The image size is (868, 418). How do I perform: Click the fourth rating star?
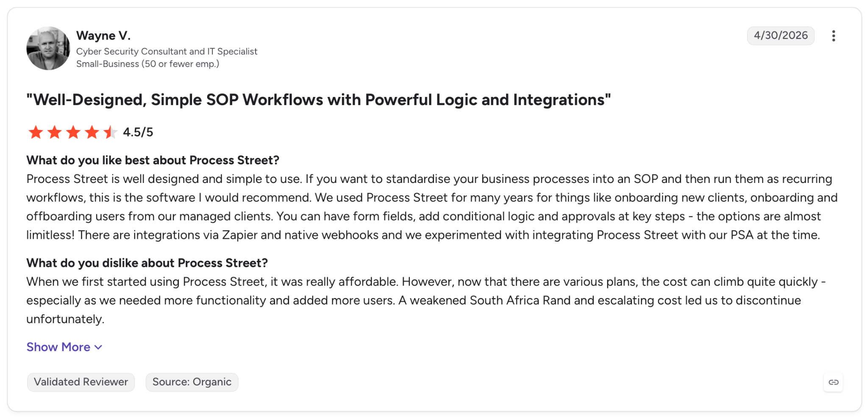tap(92, 132)
